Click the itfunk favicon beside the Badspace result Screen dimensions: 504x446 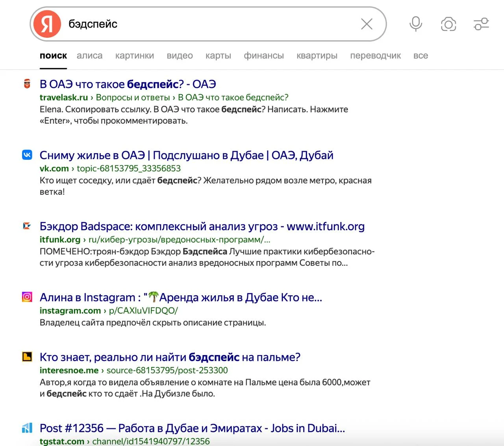tap(27, 226)
